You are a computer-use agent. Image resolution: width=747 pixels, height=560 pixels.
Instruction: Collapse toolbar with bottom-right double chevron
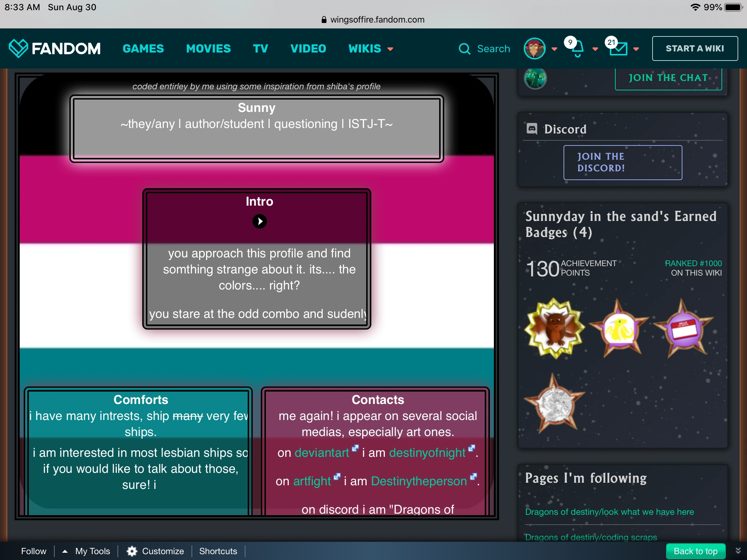[738, 551]
